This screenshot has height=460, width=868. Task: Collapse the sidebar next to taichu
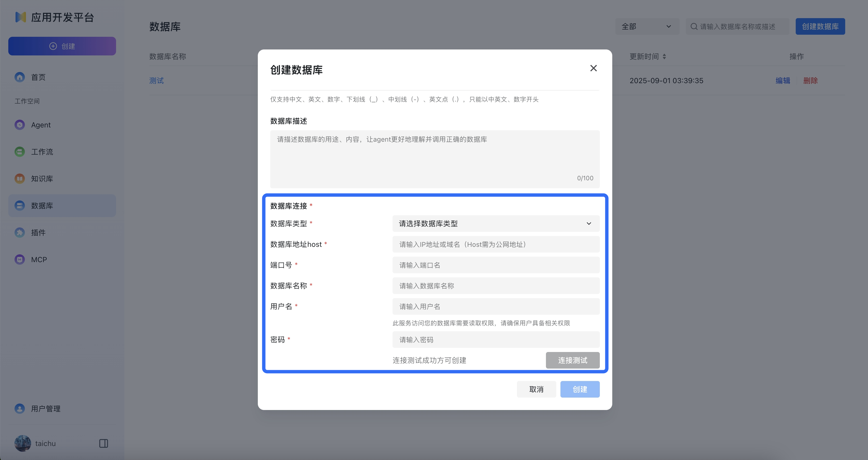pyautogui.click(x=103, y=443)
